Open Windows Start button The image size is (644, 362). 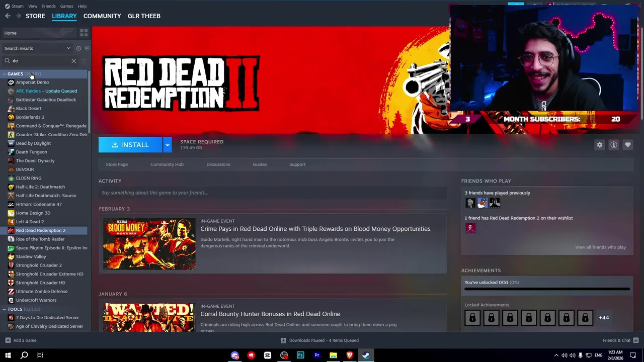[x=8, y=355]
